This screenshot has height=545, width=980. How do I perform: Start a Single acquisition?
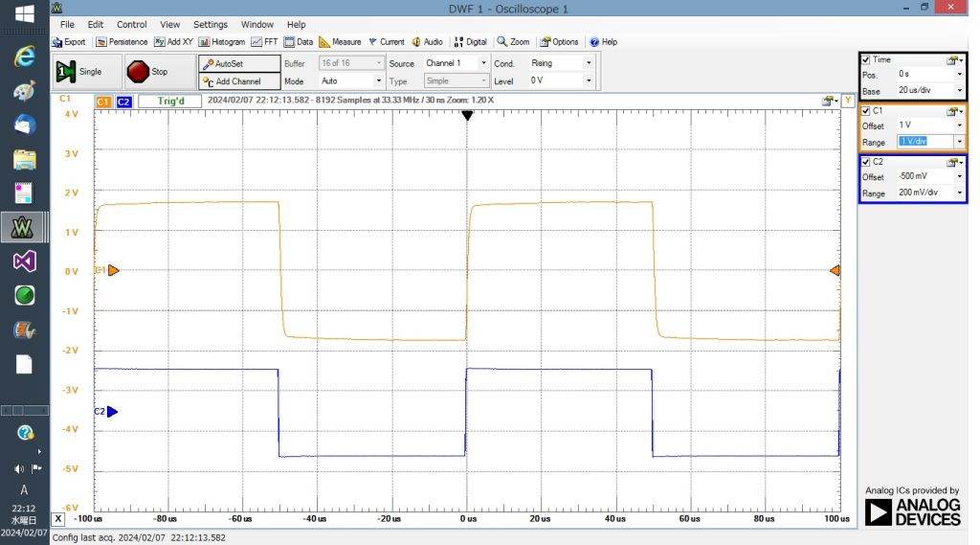(x=86, y=71)
